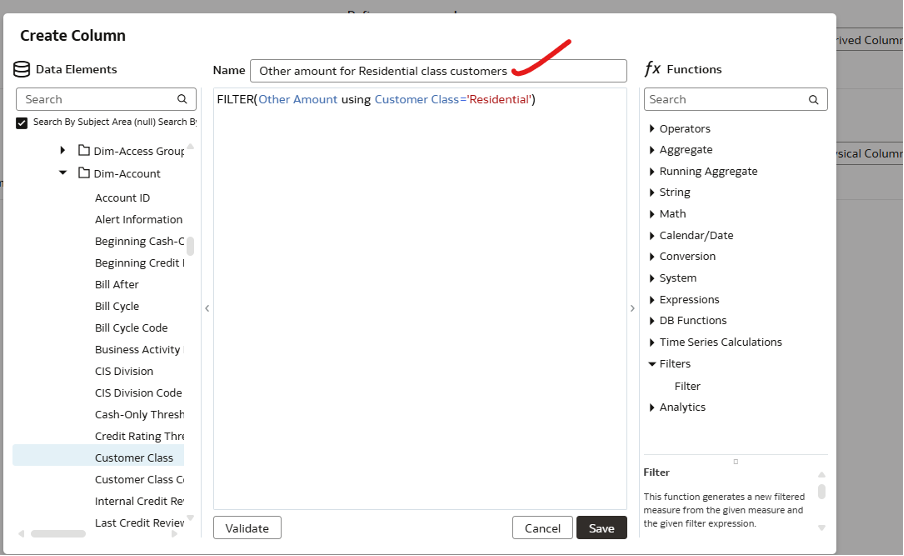Image resolution: width=904 pixels, height=556 pixels.
Task: Click the Dim-Account folder icon
Action: 84,173
